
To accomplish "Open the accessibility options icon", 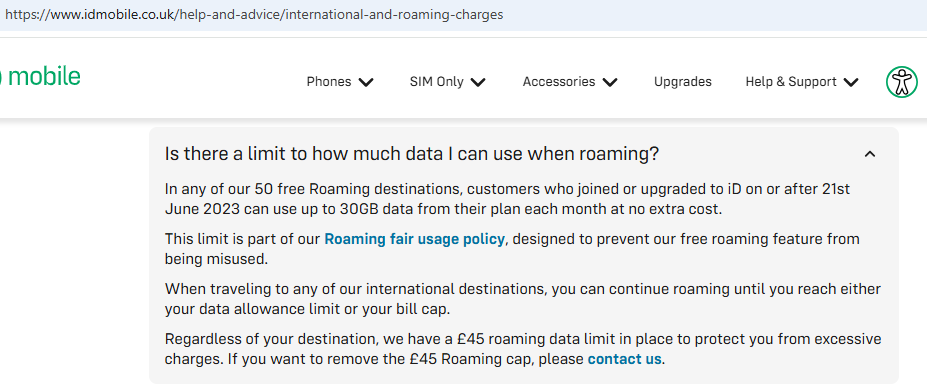I will coord(902,82).
